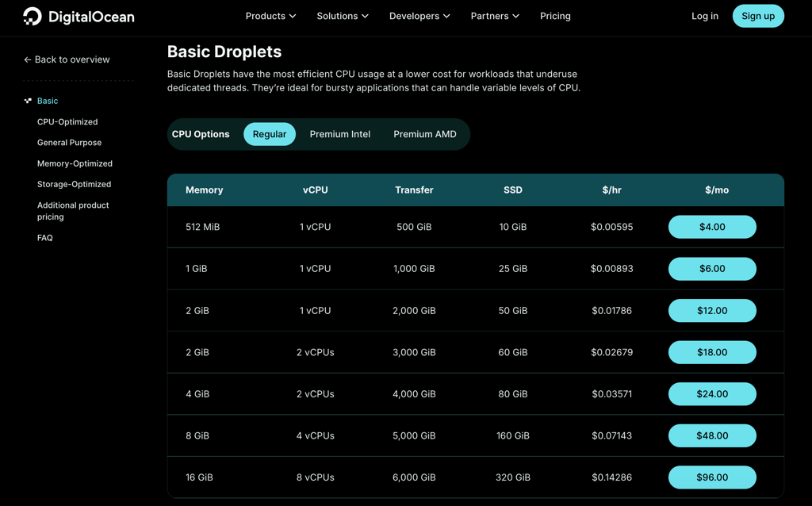Click the 160 GiB SSD cell
The height and width of the screenshot is (506, 812).
coord(513,435)
